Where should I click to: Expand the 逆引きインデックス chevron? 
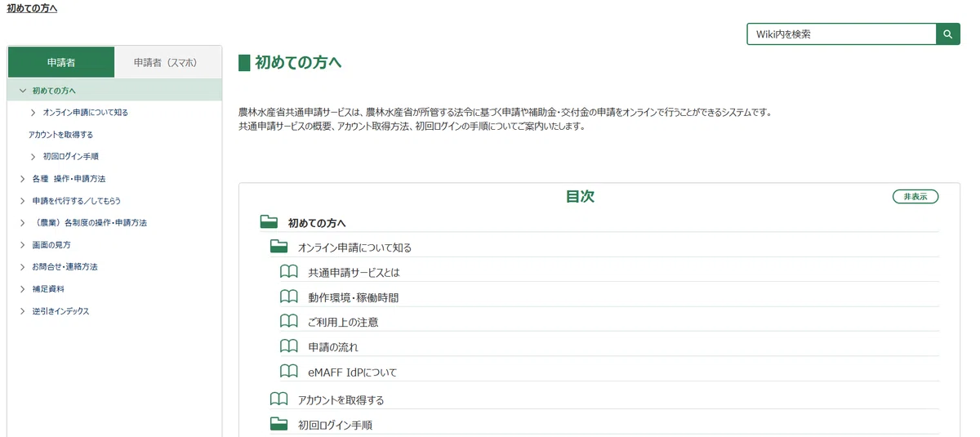pos(22,310)
